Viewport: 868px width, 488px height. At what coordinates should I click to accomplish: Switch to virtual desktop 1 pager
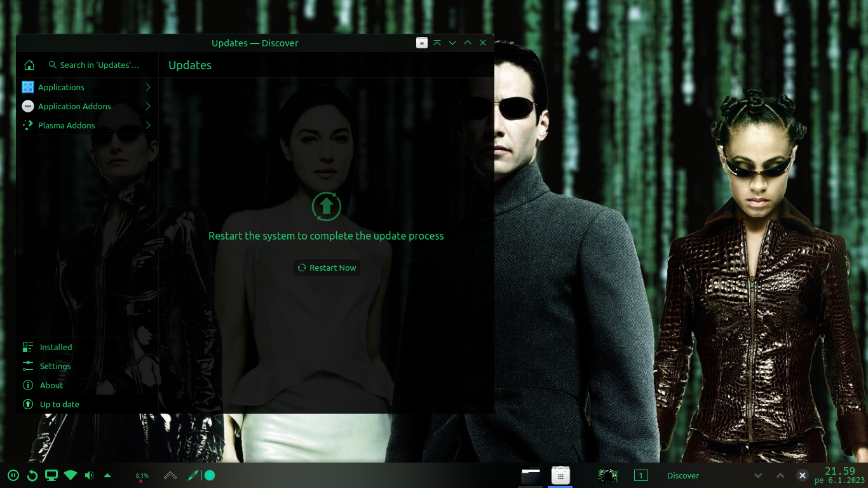click(641, 475)
